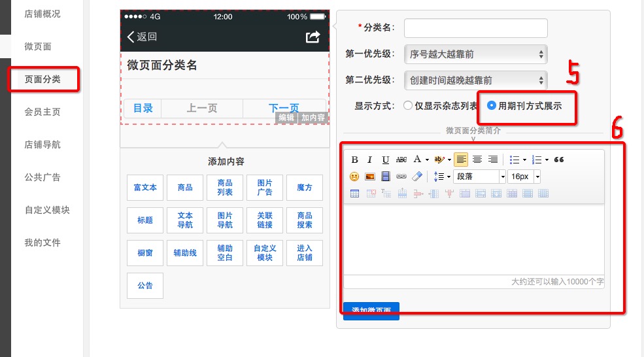
Task: Tap 返回 in the phone preview
Action: point(142,37)
